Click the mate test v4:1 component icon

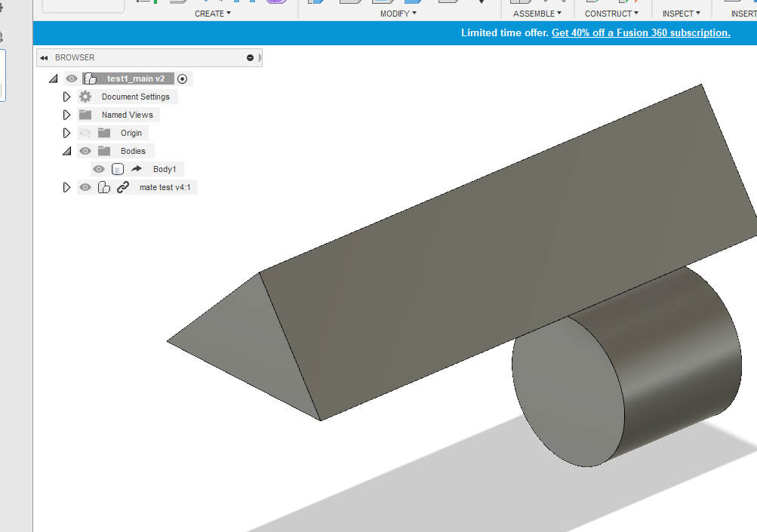click(x=104, y=187)
